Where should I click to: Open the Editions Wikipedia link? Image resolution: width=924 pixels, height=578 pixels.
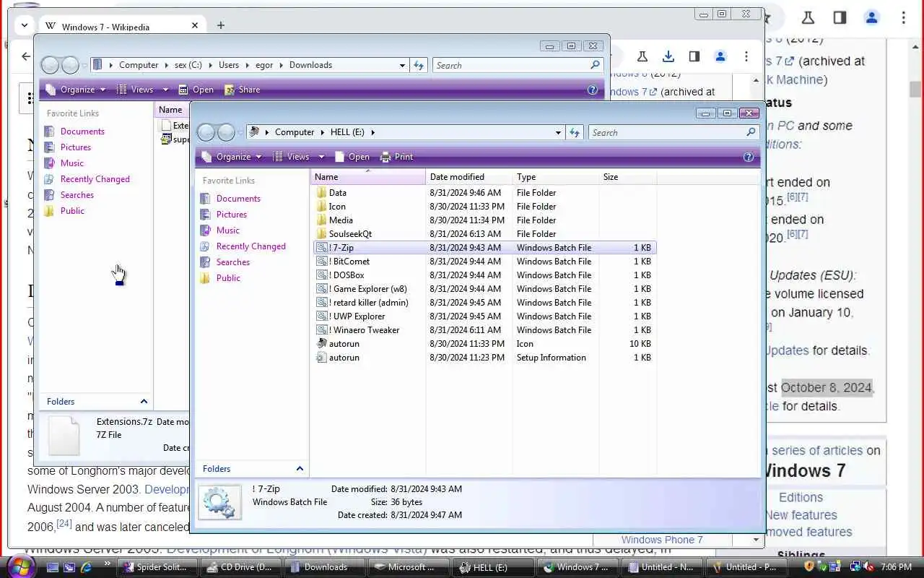click(801, 498)
